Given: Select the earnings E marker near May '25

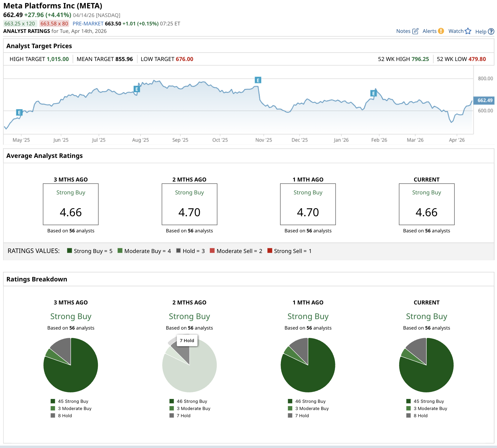Looking at the screenshot, I should tap(19, 112).
